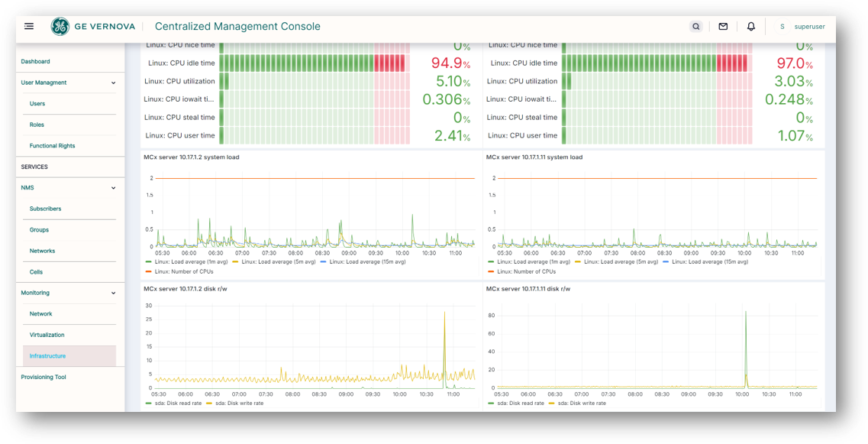Open the Users page
This screenshot has width=868, height=444.
pyautogui.click(x=37, y=104)
